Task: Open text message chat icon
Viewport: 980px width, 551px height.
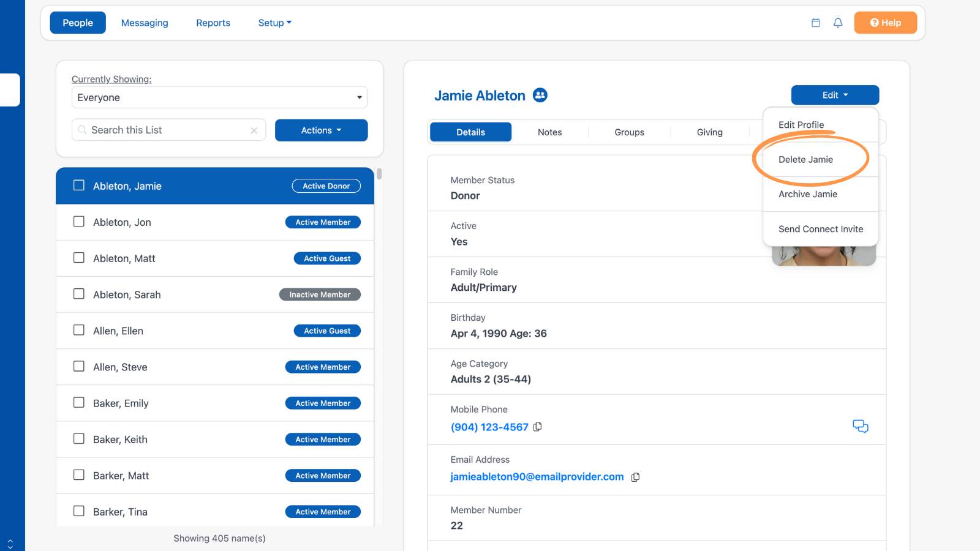Action: (861, 426)
